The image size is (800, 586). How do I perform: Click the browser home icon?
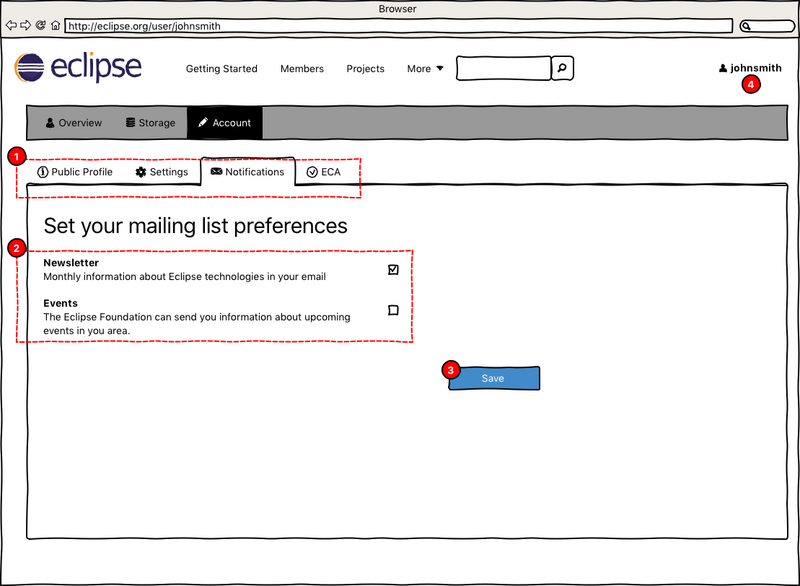(x=55, y=25)
